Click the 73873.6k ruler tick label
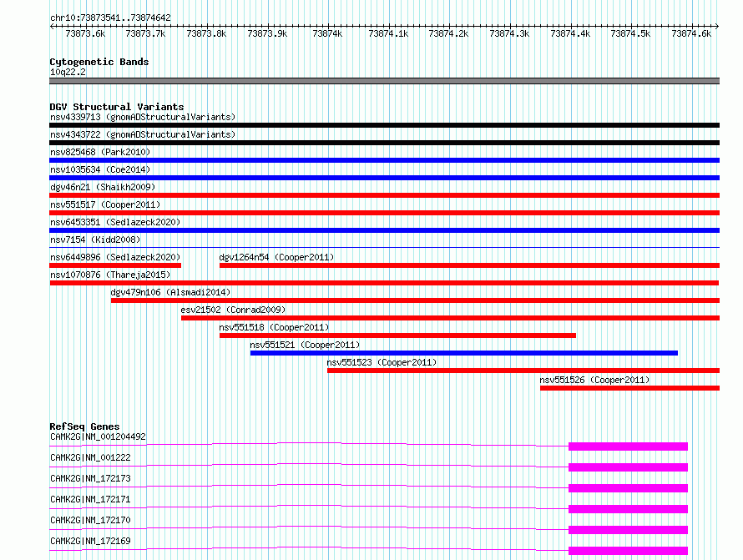The width and height of the screenshot is (743, 560). click(85, 33)
